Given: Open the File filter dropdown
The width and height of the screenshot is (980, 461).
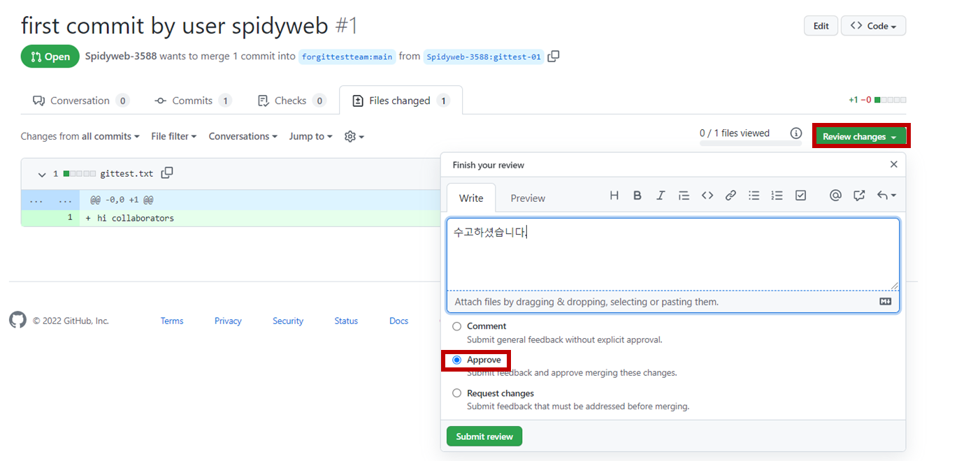Looking at the screenshot, I should 174,136.
